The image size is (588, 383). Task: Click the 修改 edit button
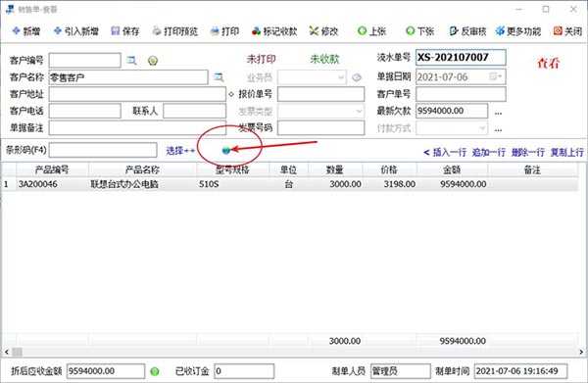click(323, 31)
